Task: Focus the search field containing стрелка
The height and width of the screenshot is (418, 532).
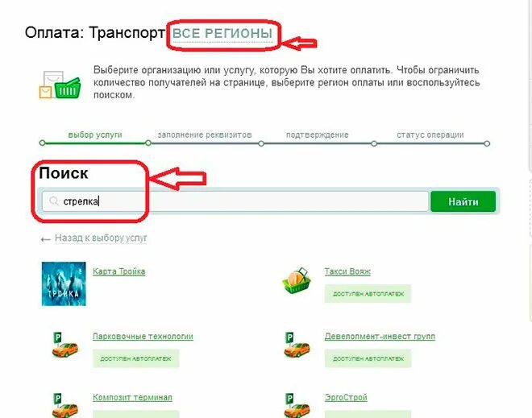Action: 235,201
